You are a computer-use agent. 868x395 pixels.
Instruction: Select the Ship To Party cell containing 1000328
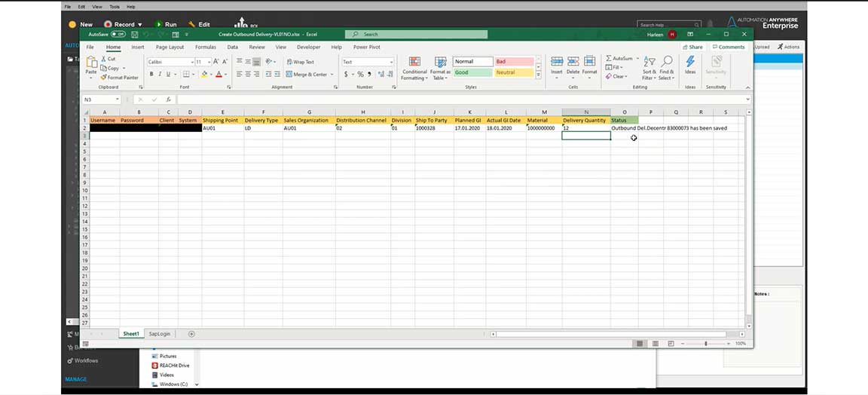(432, 128)
